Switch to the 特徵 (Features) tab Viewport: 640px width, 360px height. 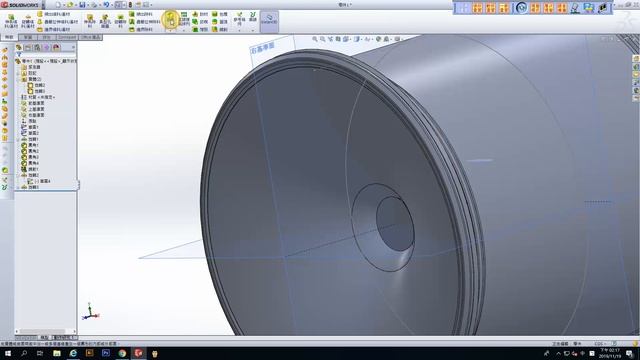coord(9,37)
